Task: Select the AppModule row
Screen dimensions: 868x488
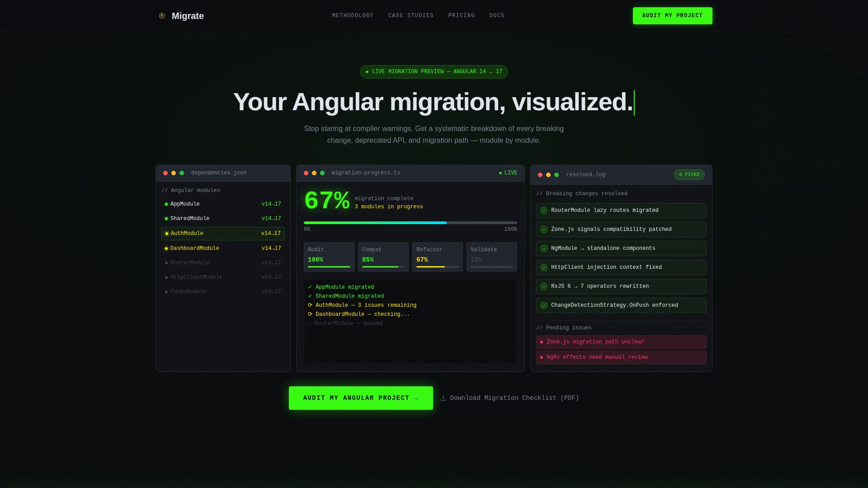Action: (x=223, y=204)
